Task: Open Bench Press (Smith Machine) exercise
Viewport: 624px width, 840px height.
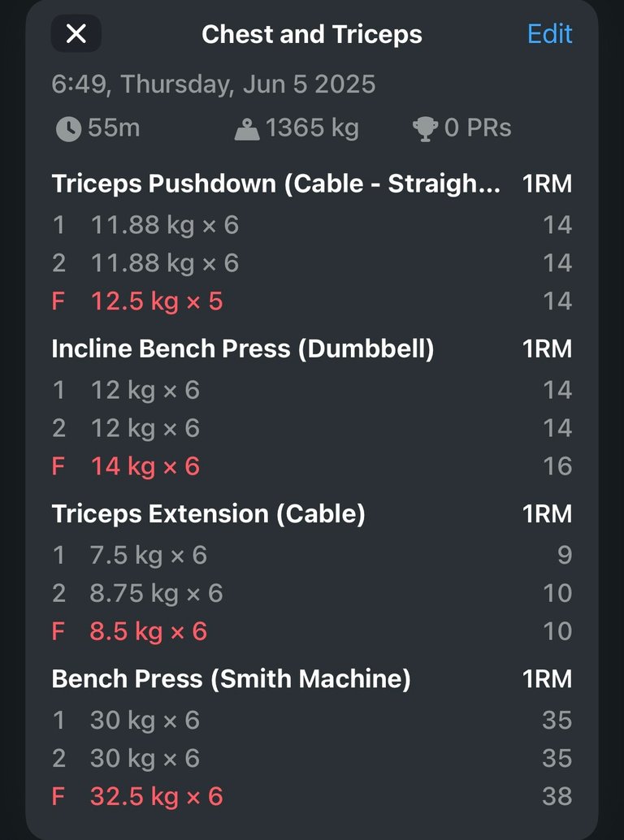Action: point(231,679)
